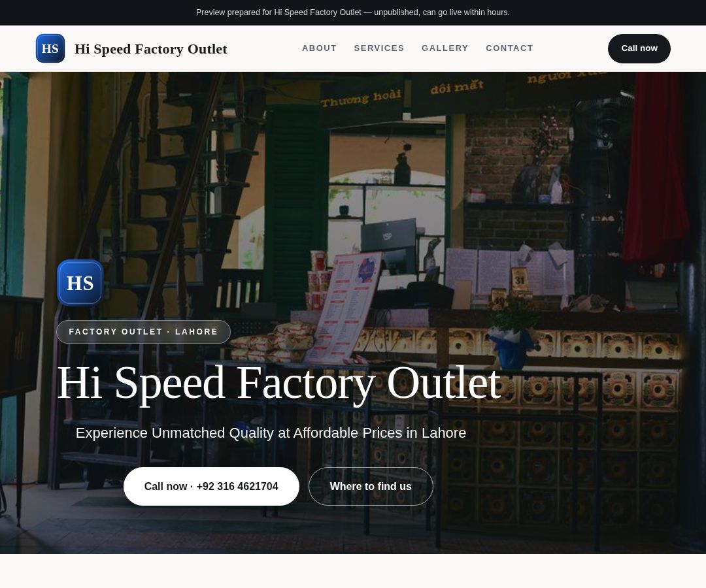This screenshot has height=588, width=706.
Task: Jump to the Contact section
Action: 509,48
